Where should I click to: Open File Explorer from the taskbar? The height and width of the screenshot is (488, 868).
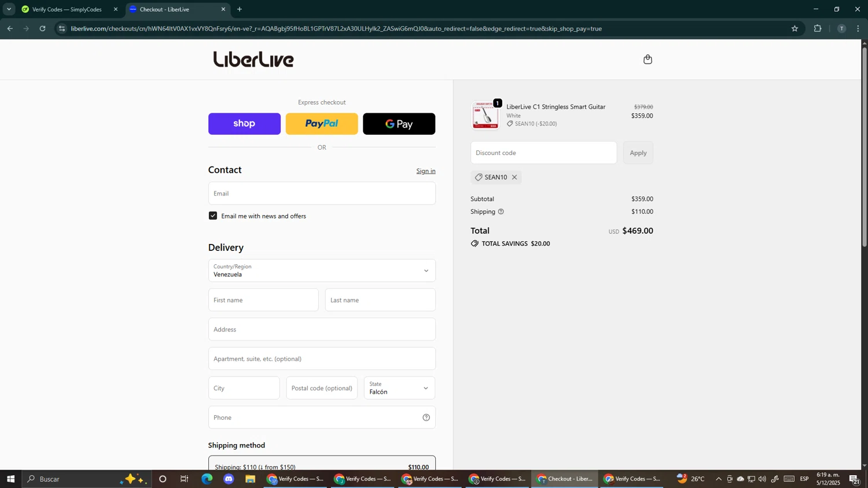pos(250,479)
